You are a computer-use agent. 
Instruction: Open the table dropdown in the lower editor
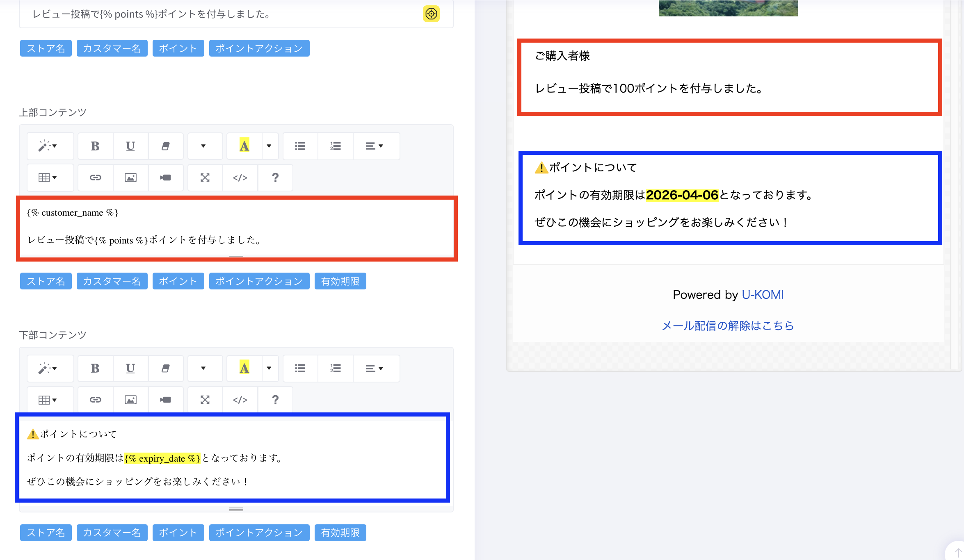(x=48, y=400)
